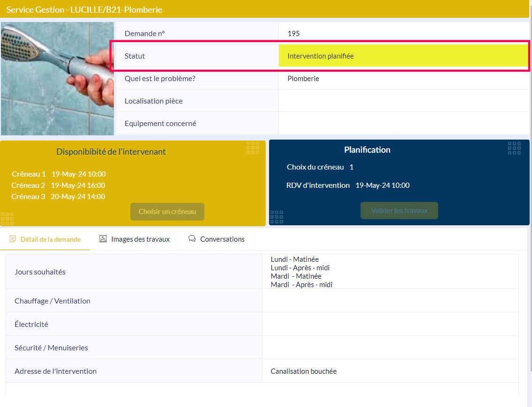Open the Conversations tab
The width and height of the screenshot is (532, 407).
click(x=222, y=239)
